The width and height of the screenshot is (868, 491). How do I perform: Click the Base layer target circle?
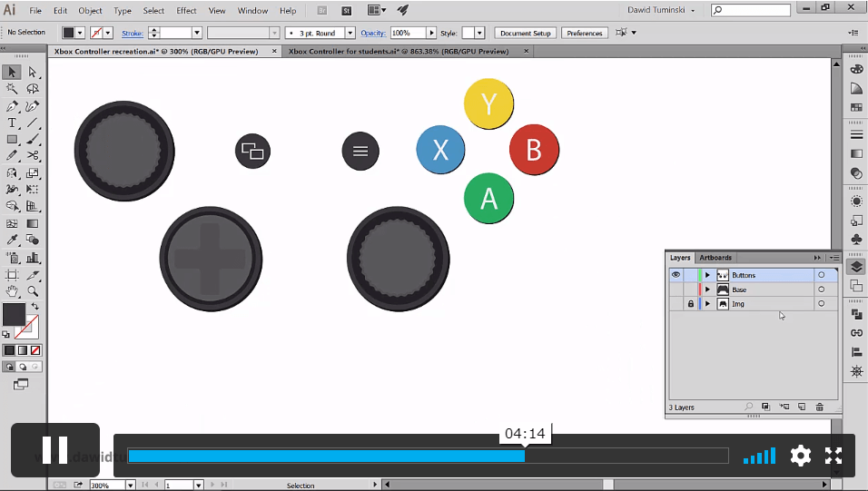(821, 289)
